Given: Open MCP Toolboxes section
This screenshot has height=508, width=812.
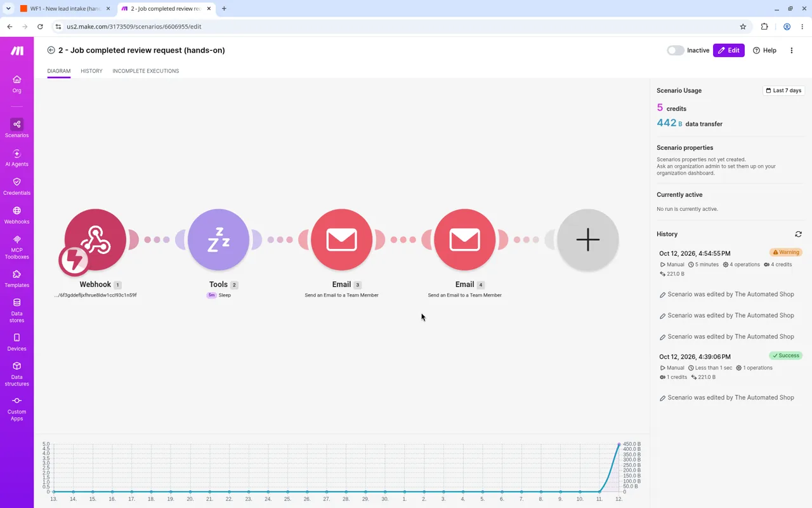Looking at the screenshot, I should pyautogui.click(x=16, y=248).
